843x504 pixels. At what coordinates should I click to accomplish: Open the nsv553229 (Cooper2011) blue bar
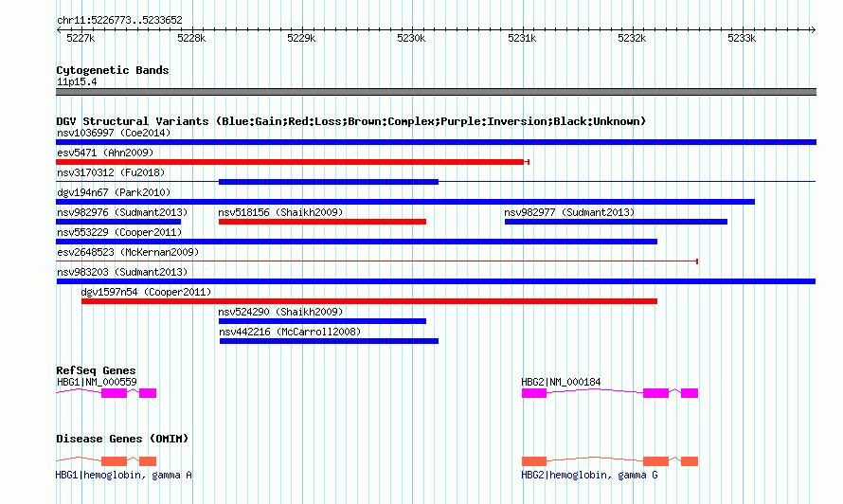356,242
